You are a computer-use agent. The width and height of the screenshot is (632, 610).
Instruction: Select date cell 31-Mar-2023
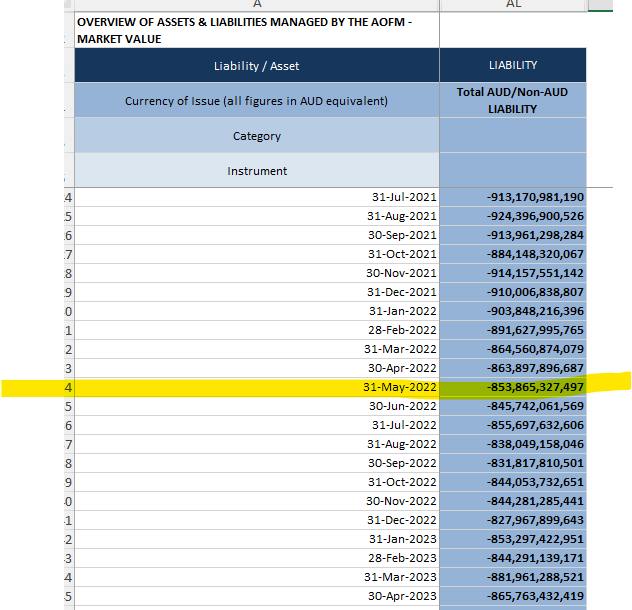[x=257, y=577]
